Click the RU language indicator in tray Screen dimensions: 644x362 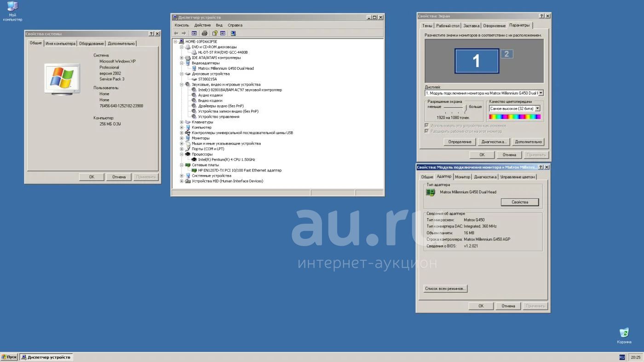coord(622,357)
